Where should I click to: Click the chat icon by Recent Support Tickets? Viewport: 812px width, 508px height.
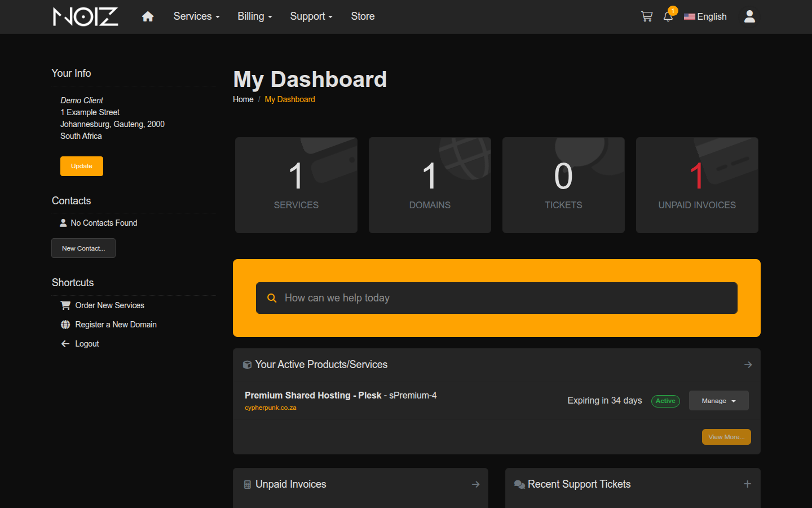pyautogui.click(x=519, y=484)
